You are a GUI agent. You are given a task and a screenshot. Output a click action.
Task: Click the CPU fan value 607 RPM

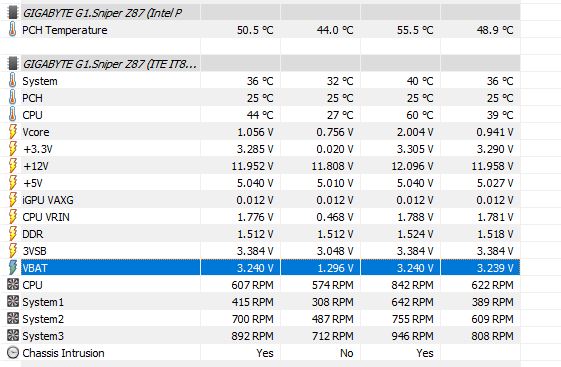(253, 285)
